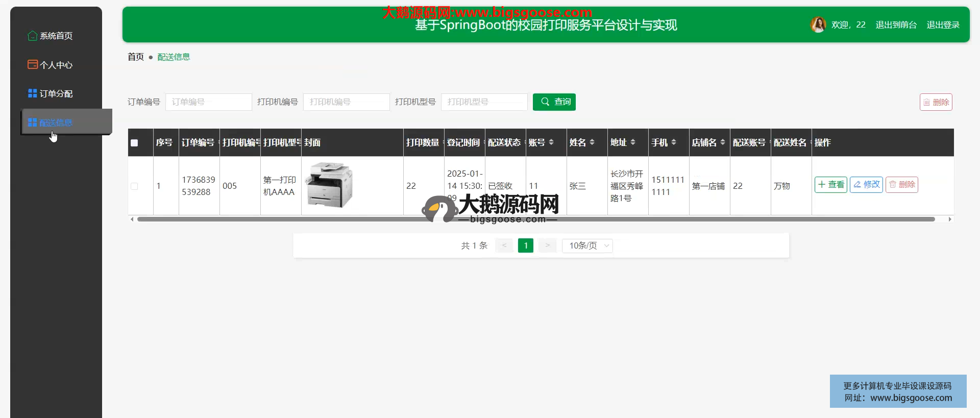This screenshot has width=980, height=418.
Task: Click the 订单编号 search input field
Action: (208, 102)
